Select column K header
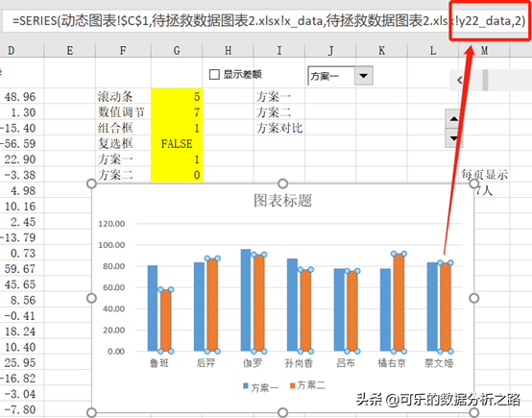The image size is (532, 418). 381,51
